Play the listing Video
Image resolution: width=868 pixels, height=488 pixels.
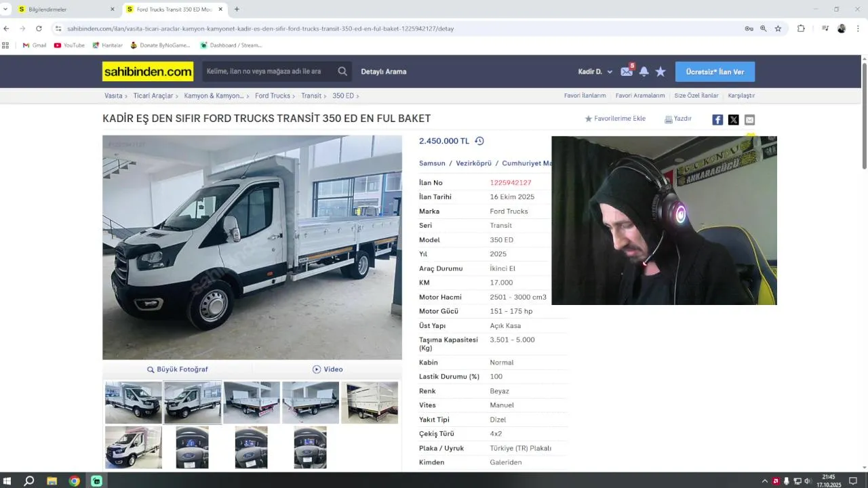(x=328, y=369)
